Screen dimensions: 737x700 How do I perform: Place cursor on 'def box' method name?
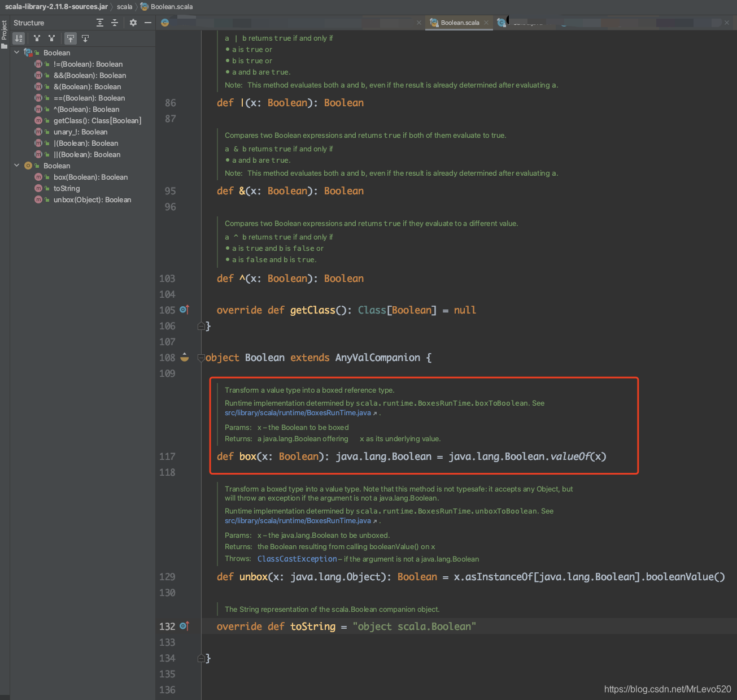(248, 456)
